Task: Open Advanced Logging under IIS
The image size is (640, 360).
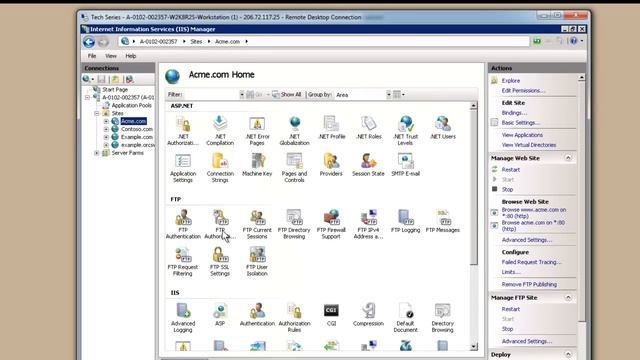Action: pyautogui.click(x=183, y=318)
